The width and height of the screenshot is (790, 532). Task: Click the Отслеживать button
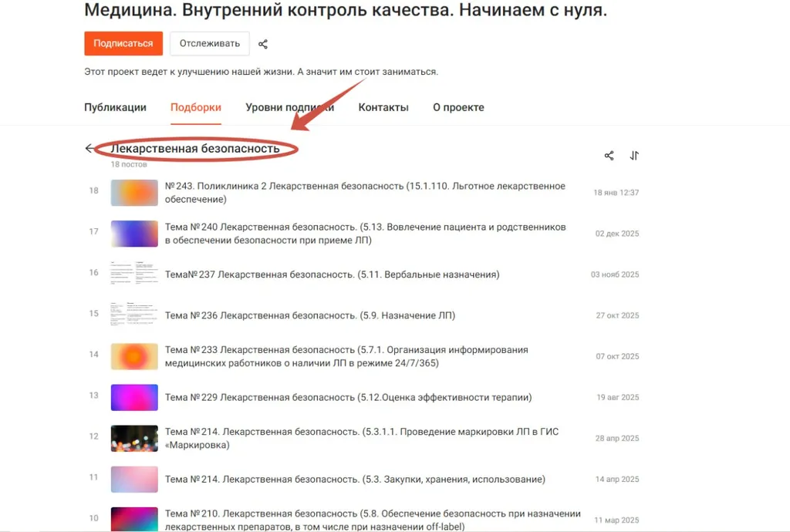pos(209,44)
